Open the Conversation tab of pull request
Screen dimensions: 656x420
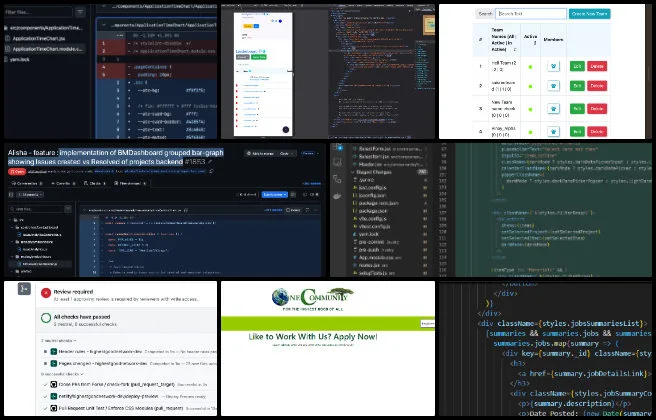tap(27, 183)
